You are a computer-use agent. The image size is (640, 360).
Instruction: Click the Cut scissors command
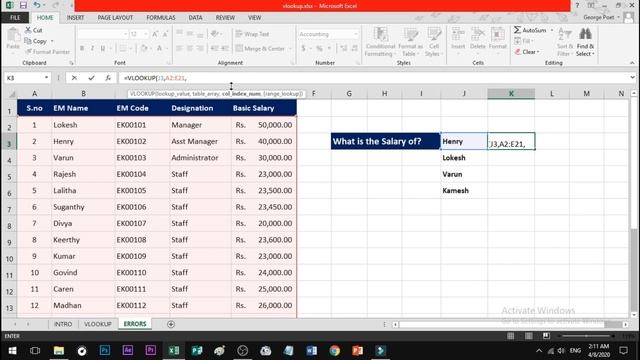pos(33,30)
